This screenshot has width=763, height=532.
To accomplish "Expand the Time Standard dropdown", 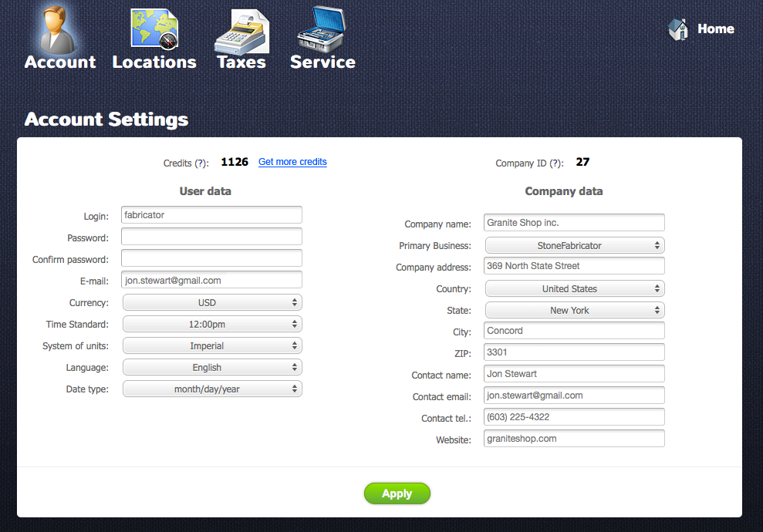I will tap(211, 324).
